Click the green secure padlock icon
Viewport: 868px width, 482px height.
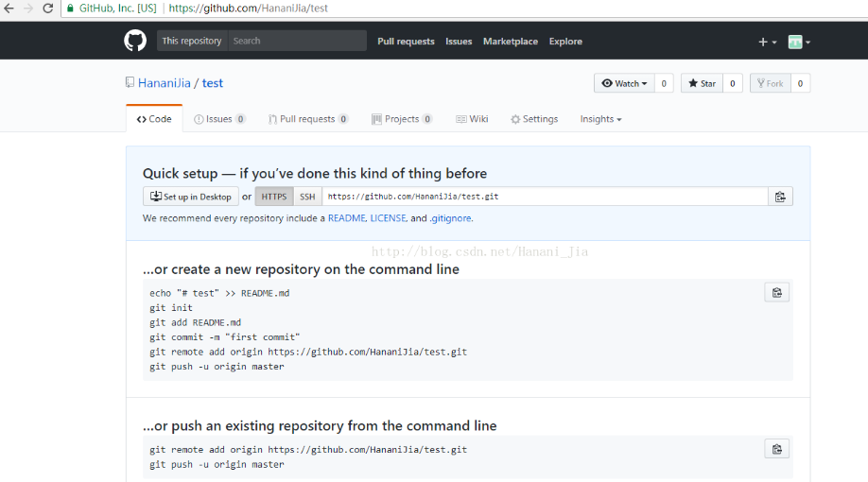point(70,9)
